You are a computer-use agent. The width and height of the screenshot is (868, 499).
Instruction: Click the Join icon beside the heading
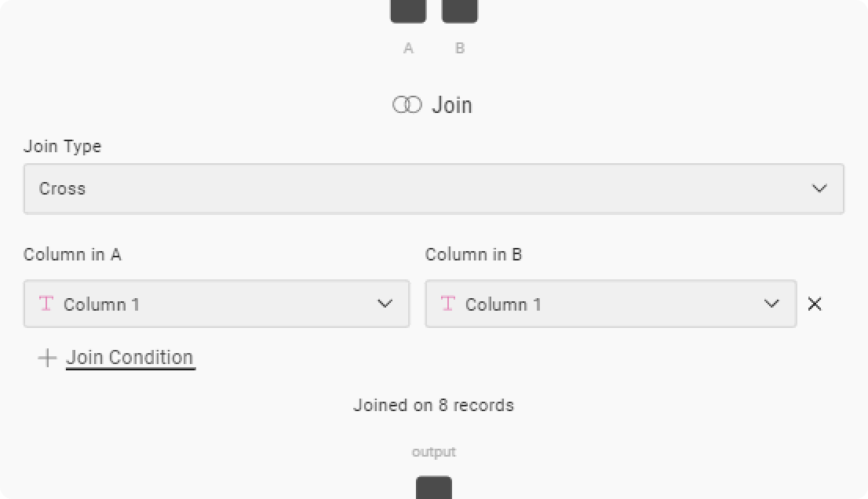(407, 104)
